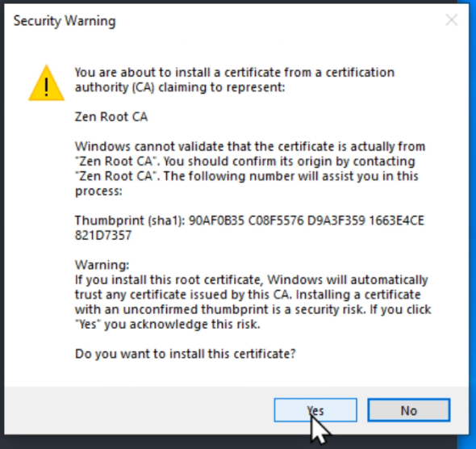This screenshot has width=476, height=449.
Task: Click the word 'process:' before the thumbprint
Action: pos(98,191)
